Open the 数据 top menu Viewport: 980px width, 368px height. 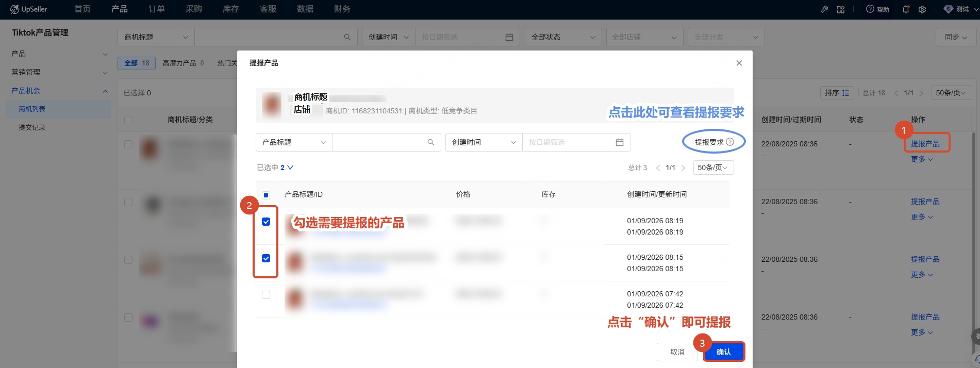click(305, 9)
